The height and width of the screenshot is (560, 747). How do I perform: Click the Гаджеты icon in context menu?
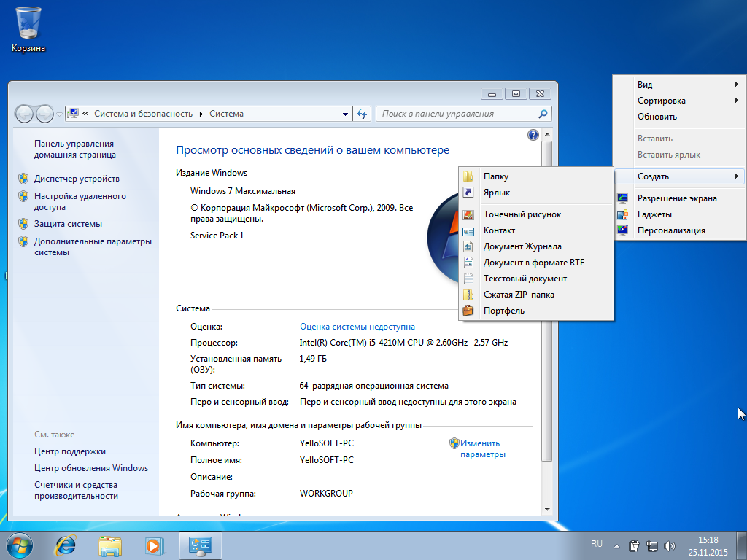622,215
